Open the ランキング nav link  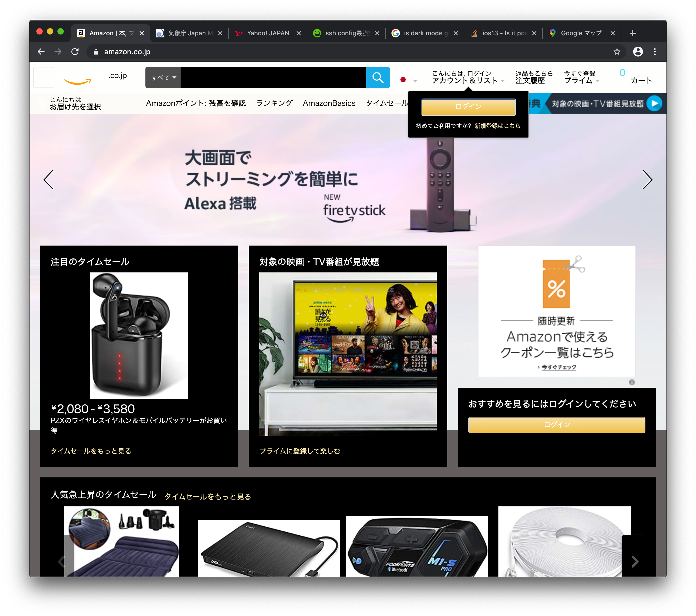pyautogui.click(x=274, y=103)
